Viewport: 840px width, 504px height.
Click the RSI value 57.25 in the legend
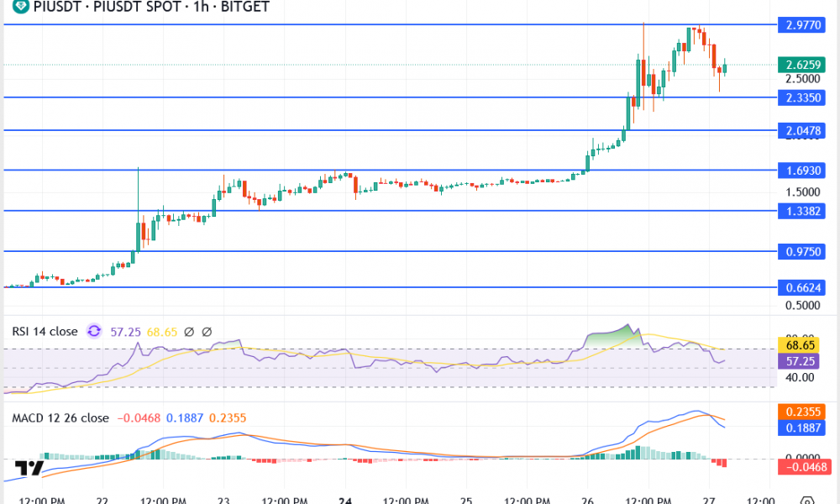click(125, 332)
